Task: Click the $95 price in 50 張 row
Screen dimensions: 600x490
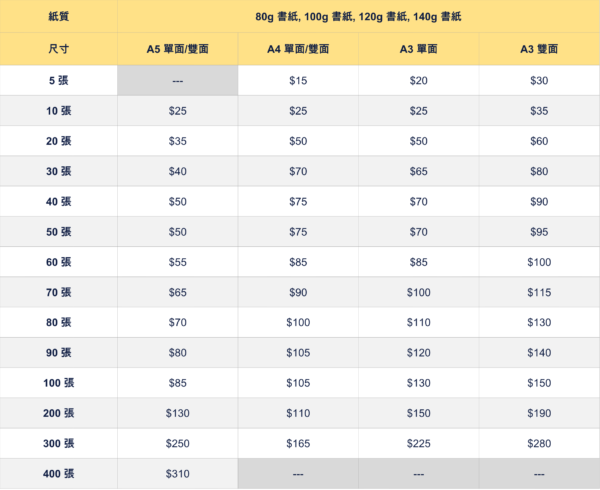Action: [539, 232]
